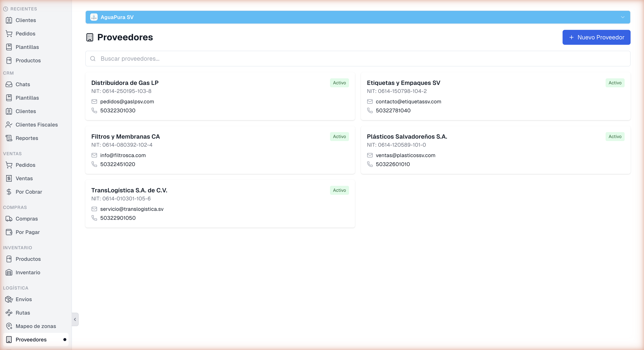Focus the Buscar proveedores search field
Screen dimensions: 644x350
tap(358, 59)
